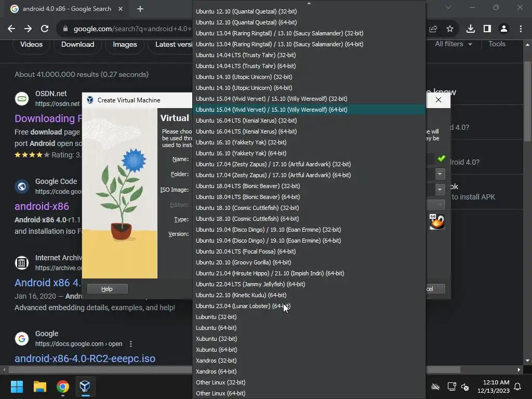Select Ubuntu 22.04 LTS (Jammy Jellyfish) (64-bit)
Image resolution: width=532 pixels, height=399 pixels.
coord(309,284)
